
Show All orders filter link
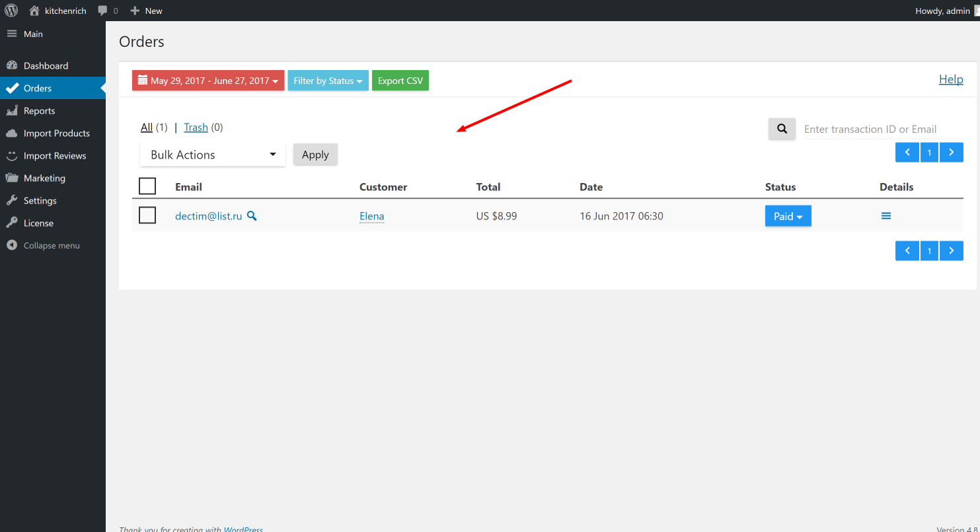pyautogui.click(x=147, y=127)
